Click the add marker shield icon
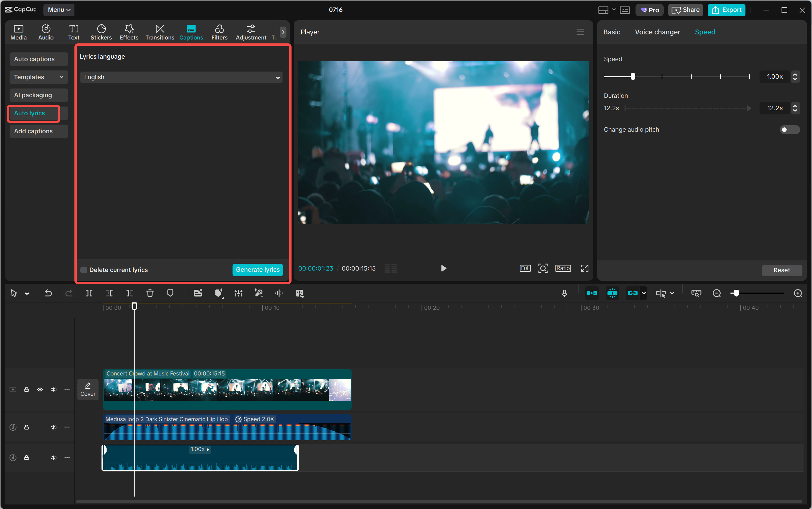The height and width of the screenshot is (509, 812). click(x=170, y=293)
